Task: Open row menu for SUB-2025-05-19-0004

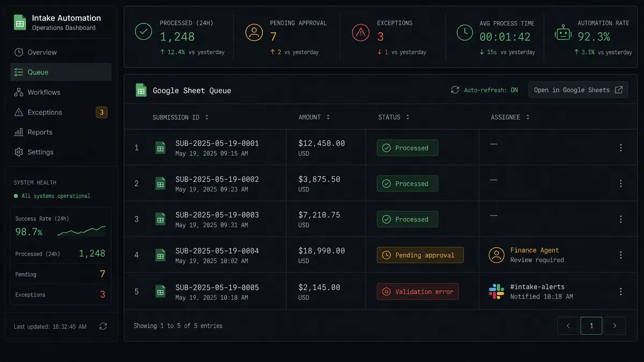Action: (x=621, y=255)
